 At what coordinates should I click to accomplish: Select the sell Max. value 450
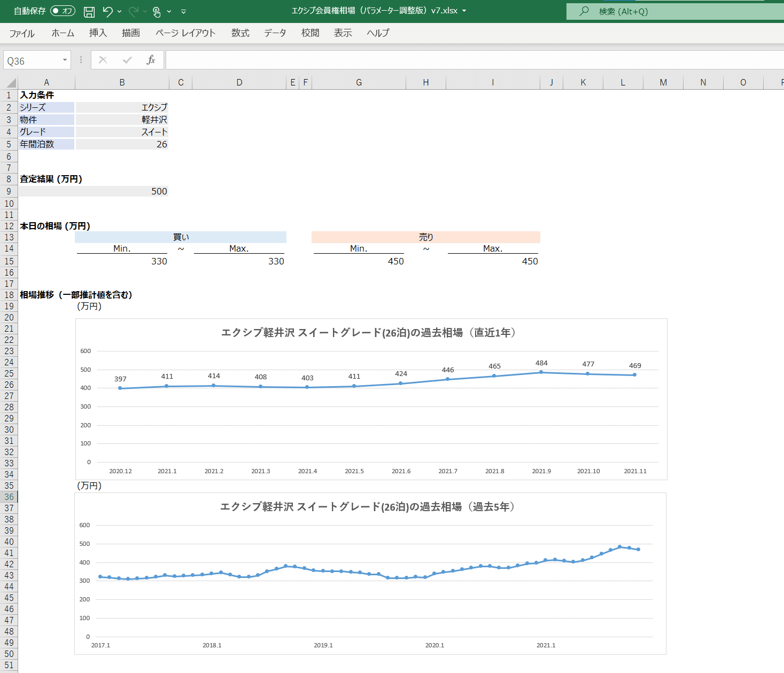coord(493,261)
